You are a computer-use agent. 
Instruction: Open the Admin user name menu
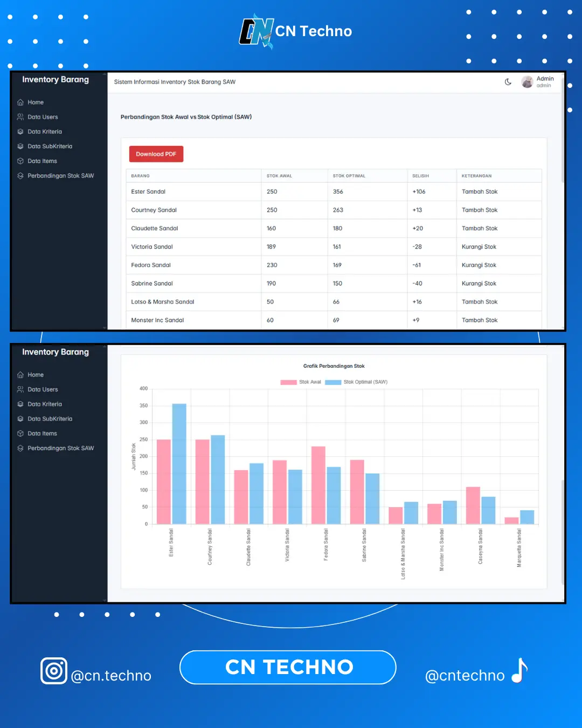click(545, 79)
